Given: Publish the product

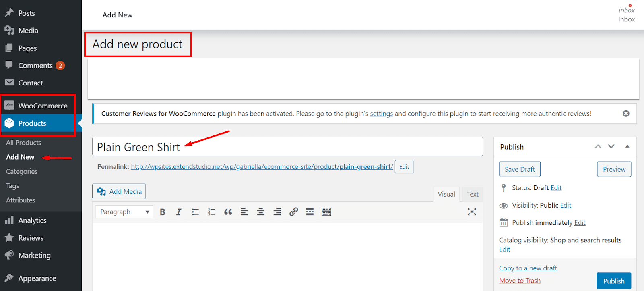Looking at the screenshot, I should click(x=614, y=281).
